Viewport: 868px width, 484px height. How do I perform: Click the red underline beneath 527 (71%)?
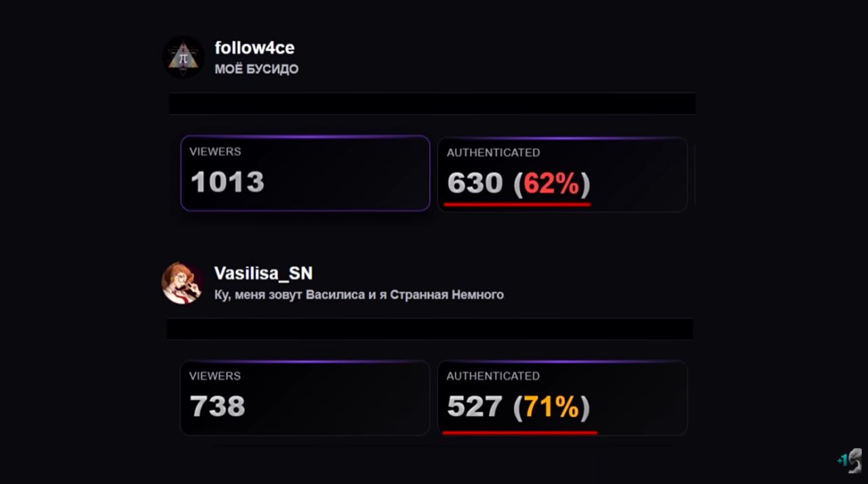click(519, 431)
